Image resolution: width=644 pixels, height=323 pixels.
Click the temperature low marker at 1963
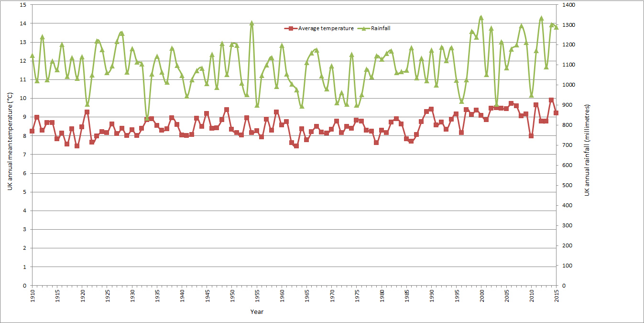pyautogui.click(x=296, y=146)
